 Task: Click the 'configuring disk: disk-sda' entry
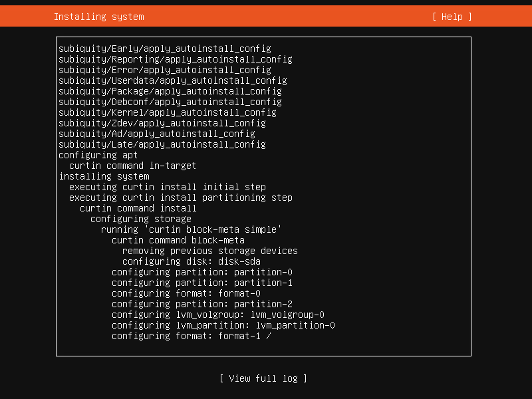[191, 261]
